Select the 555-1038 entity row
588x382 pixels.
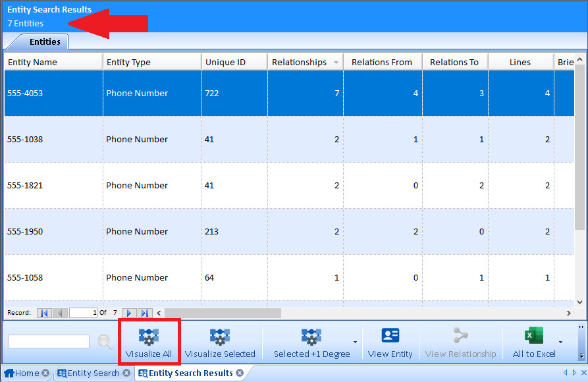(289, 139)
